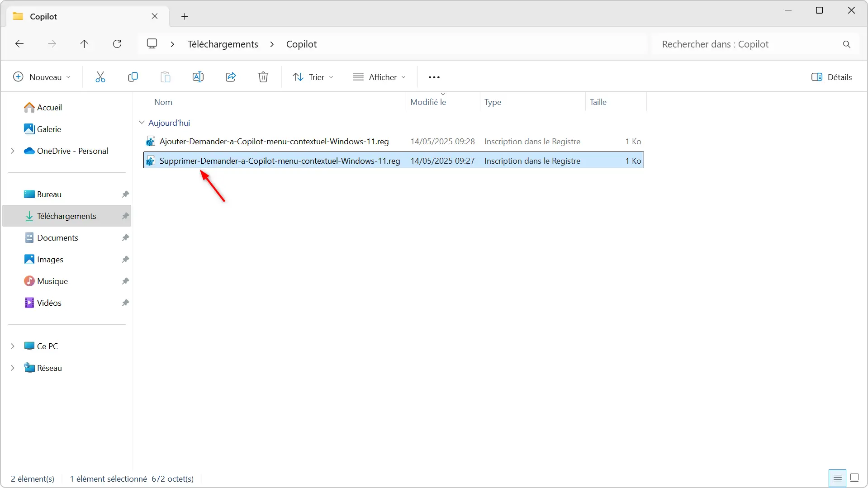Refresh the current folder
The width and height of the screenshot is (868, 488).
tap(117, 44)
